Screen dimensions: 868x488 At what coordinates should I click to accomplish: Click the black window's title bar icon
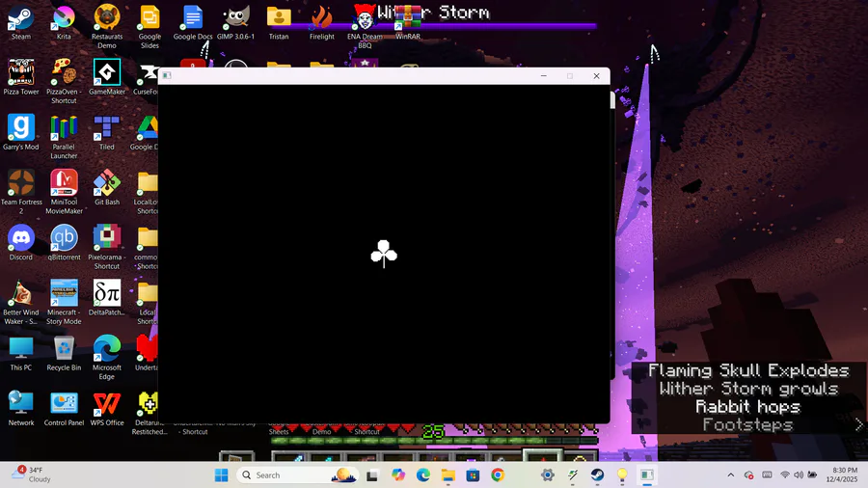167,76
